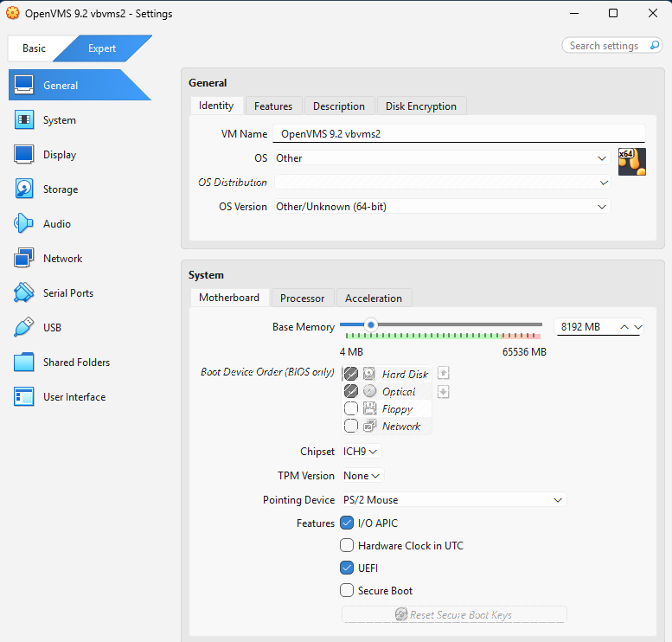Click the System chip icon in sidebar
This screenshot has width=672, height=642.
[23, 119]
